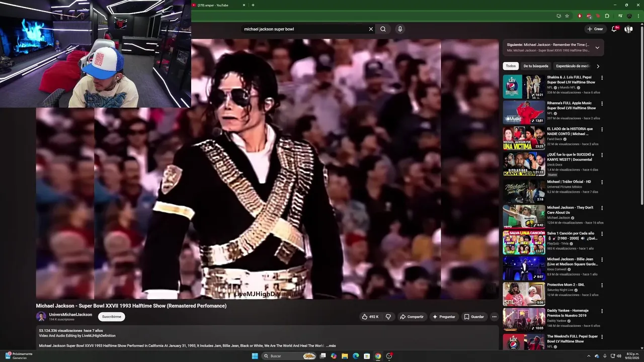The image size is (644, 362).
Task: Switch to Chrome on the taskbar
Action: click(378, 356)
